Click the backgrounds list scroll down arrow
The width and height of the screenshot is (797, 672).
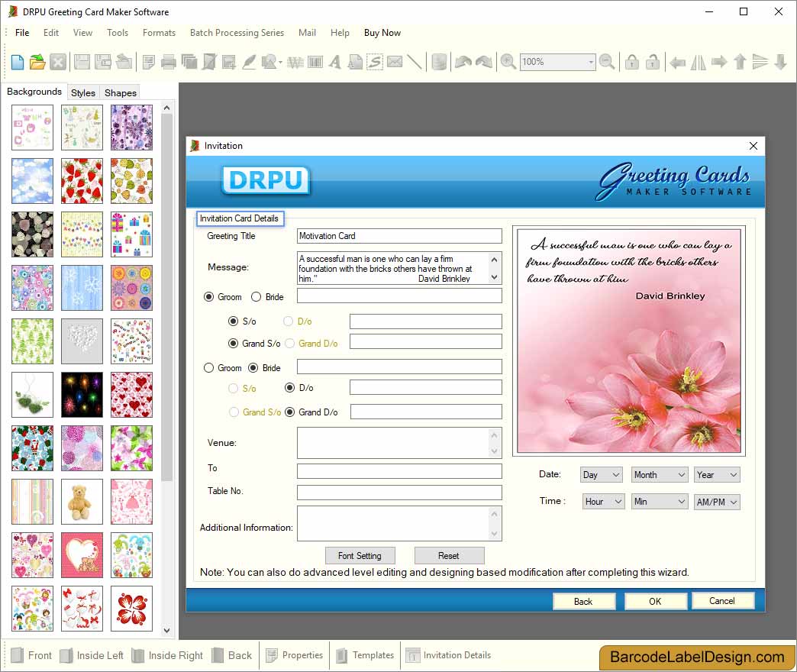tap(166, 630)
